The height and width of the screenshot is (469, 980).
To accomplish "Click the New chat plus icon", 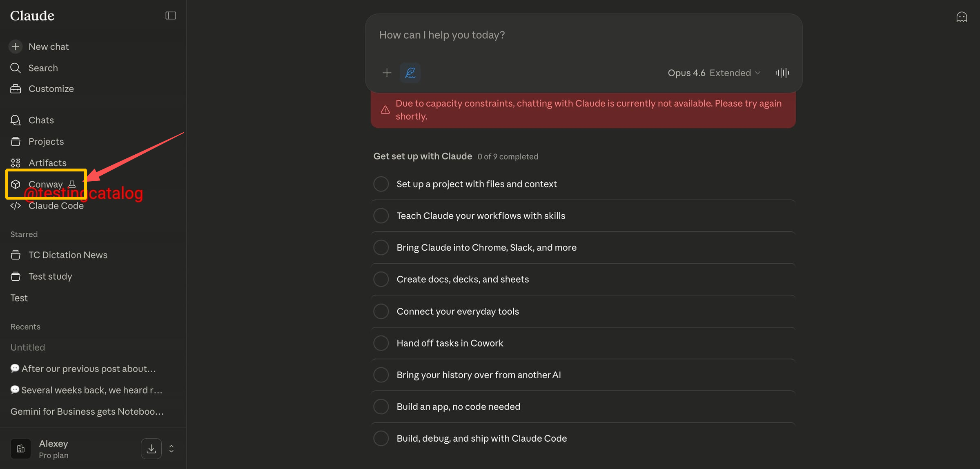I will [x=16, y=47].
